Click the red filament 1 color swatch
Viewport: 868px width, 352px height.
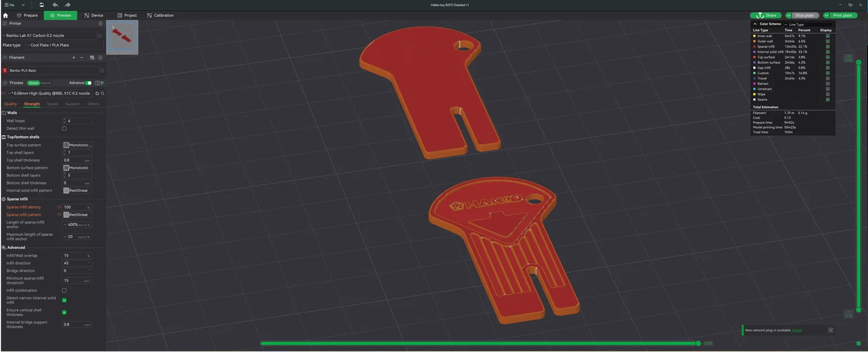tap(5, 70)
